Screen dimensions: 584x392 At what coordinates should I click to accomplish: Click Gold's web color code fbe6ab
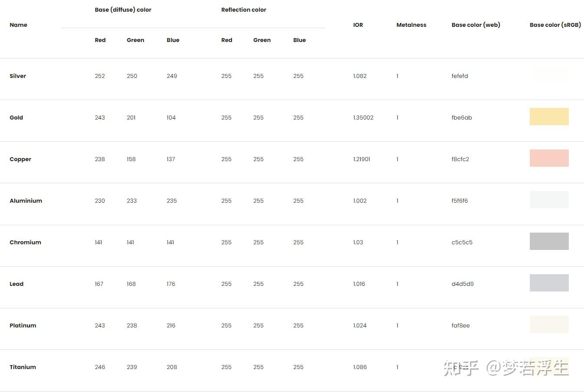462,117
